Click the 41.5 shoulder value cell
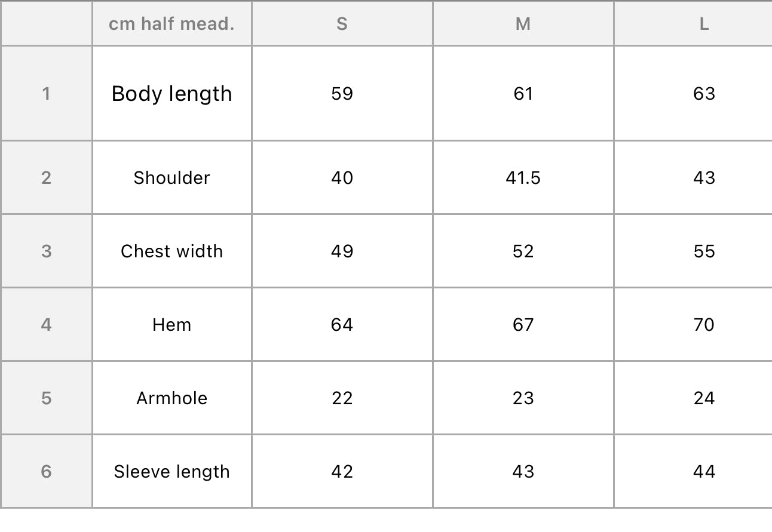 click(x=523, y=178)
